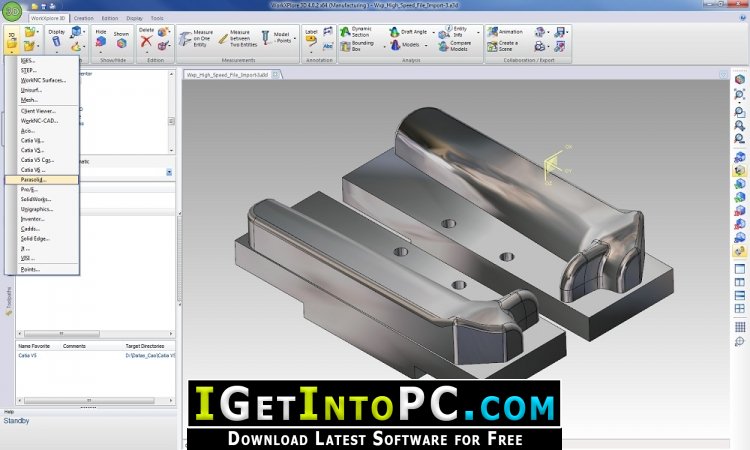750x450 pixels.
Task: Launch Compare Models tool
Action: (x=455, y=46)
